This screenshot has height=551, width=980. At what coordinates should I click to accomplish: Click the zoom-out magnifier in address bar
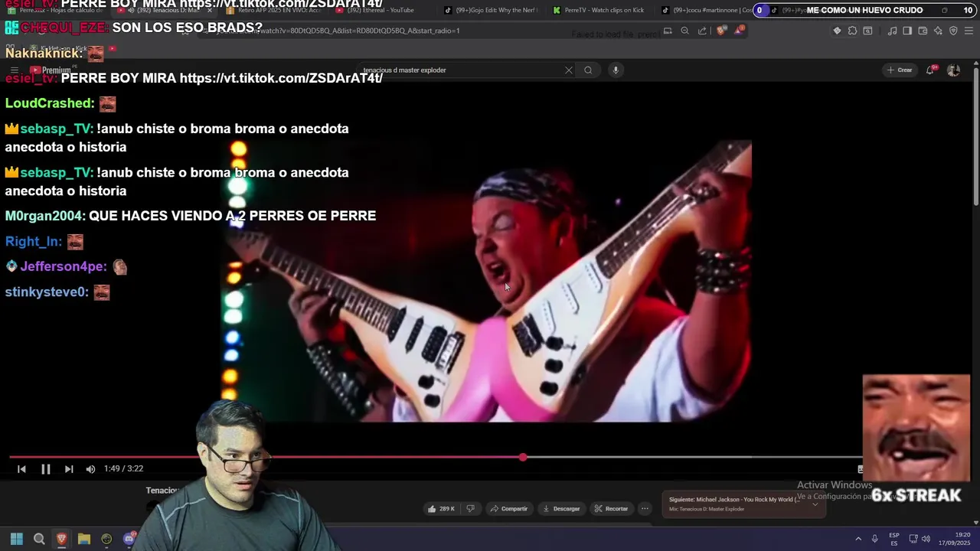coord(684,31)
